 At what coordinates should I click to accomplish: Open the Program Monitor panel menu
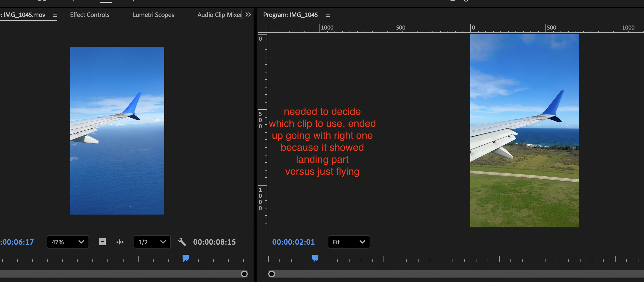(x=328, y=15)
